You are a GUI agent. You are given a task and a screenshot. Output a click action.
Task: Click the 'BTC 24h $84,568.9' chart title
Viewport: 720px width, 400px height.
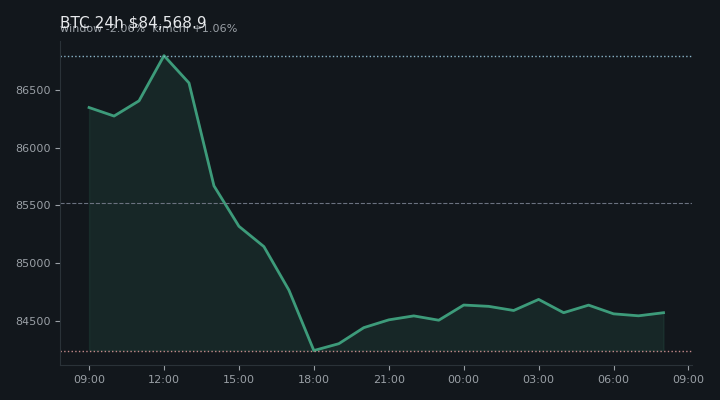(133, 22)
